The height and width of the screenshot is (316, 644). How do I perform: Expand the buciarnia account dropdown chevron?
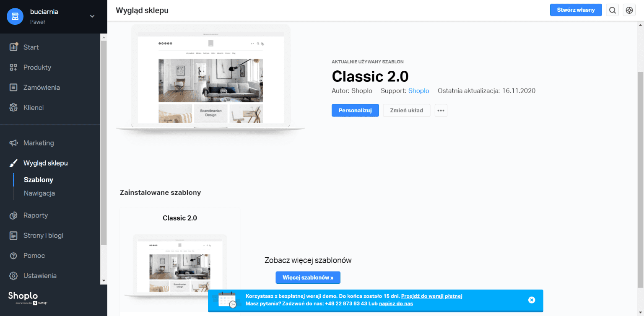(92, 16)
